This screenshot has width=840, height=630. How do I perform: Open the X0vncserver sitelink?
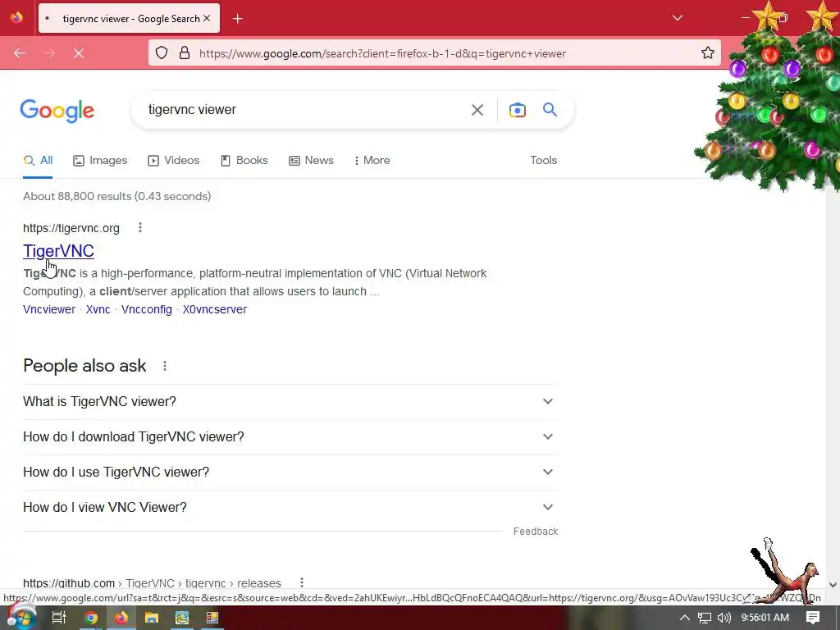click(215, 309)
